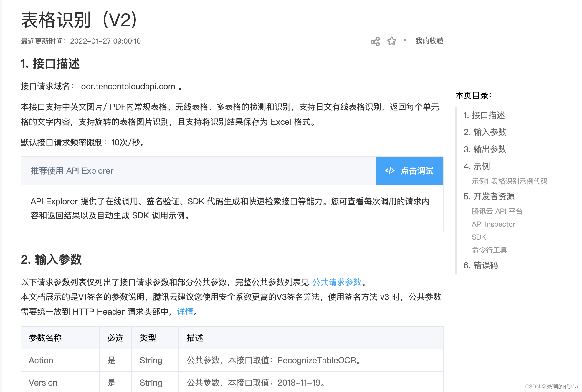Click SDK entry in sidebar contents
The width and height of the screenshot is (582, 392).
[x=479, y=237]
